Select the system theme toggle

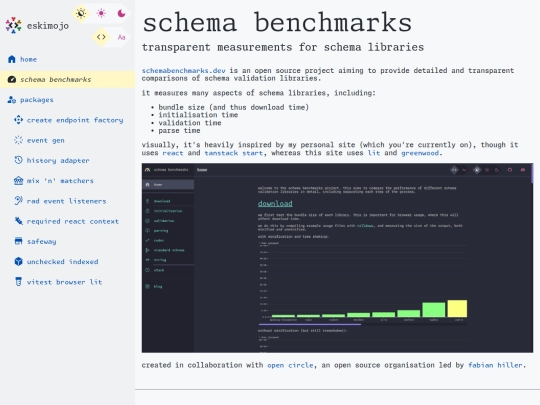[x=81, y=13]
